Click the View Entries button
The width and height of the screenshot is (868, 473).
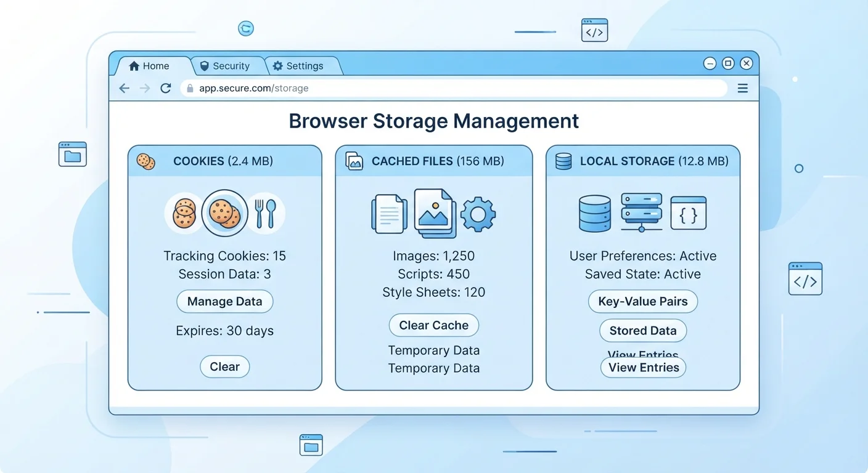643,368
